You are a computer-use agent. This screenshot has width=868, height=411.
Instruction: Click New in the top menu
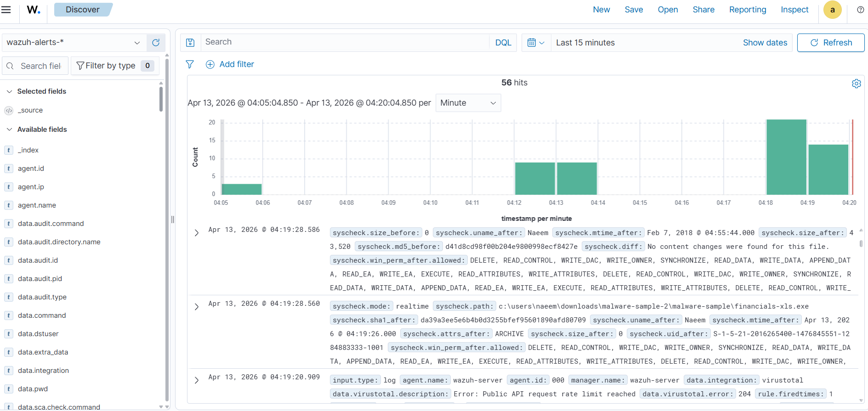tap(601, 10)
